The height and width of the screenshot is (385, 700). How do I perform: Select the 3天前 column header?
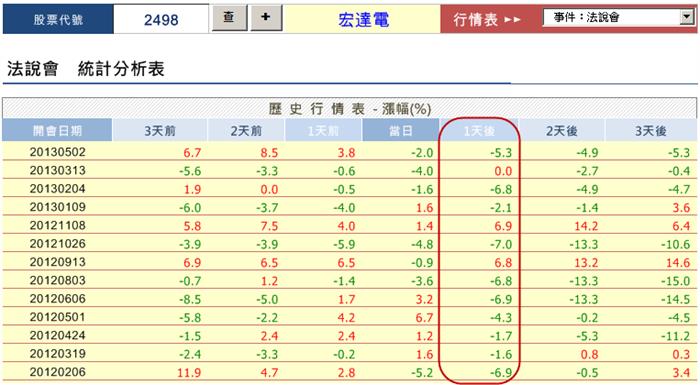coord(160,130)
